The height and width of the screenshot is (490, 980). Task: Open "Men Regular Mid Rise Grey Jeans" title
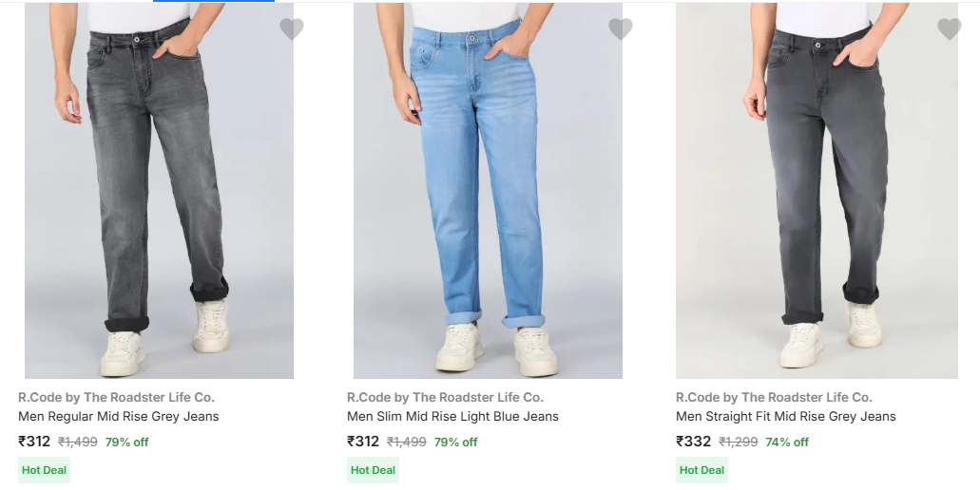pos(119,417)
